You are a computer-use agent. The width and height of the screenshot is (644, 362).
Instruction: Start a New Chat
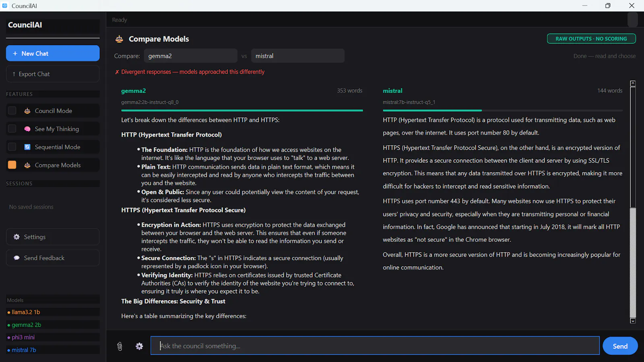click(x=53, y=53)
